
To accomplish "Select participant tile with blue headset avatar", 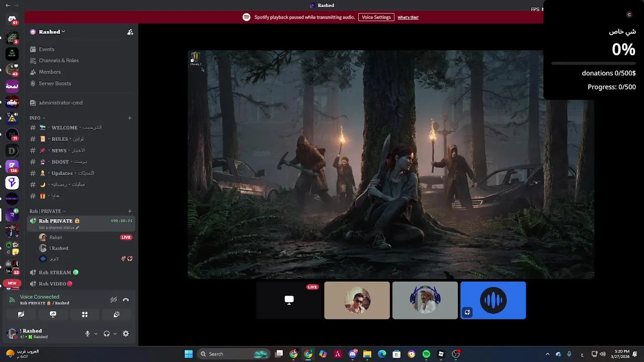I will point(425,300).
